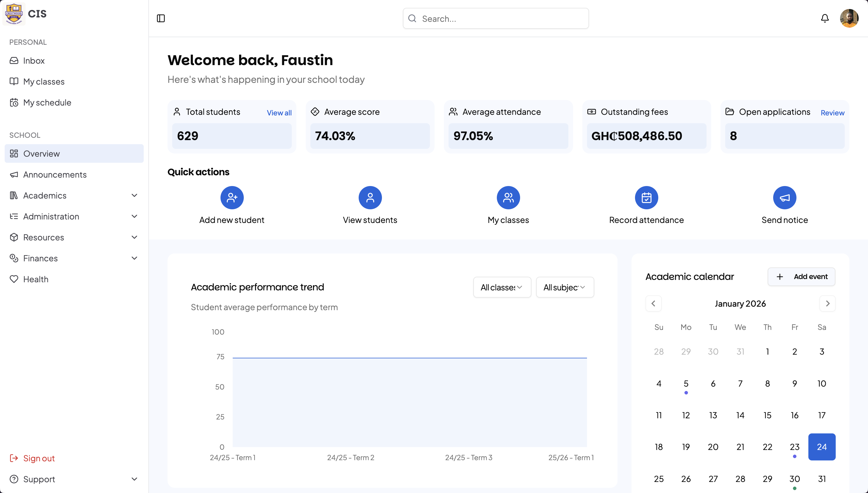Viewport: 868px width, 493px height.
Task: Click View all total students link
Action: click(279, 113)
